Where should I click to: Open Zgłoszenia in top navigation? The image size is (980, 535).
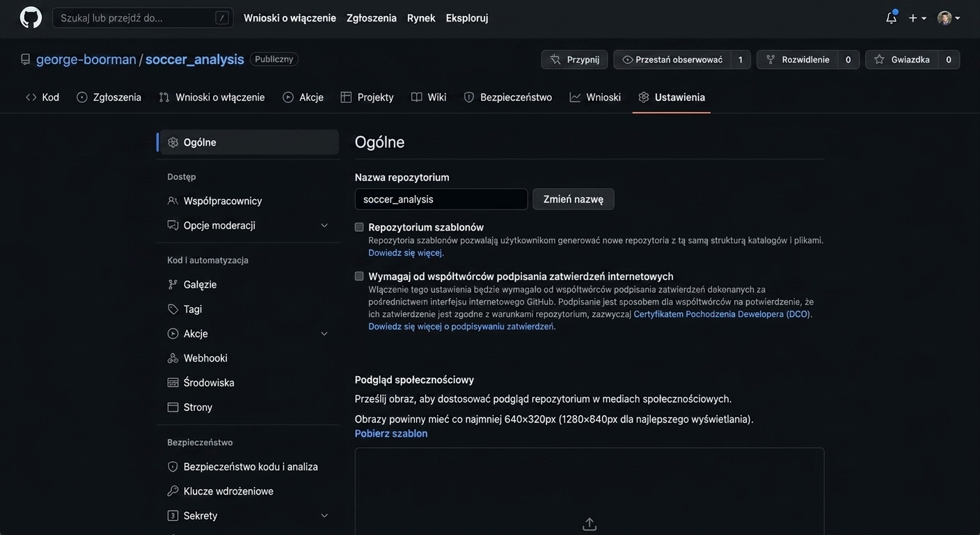click(372, 18)
